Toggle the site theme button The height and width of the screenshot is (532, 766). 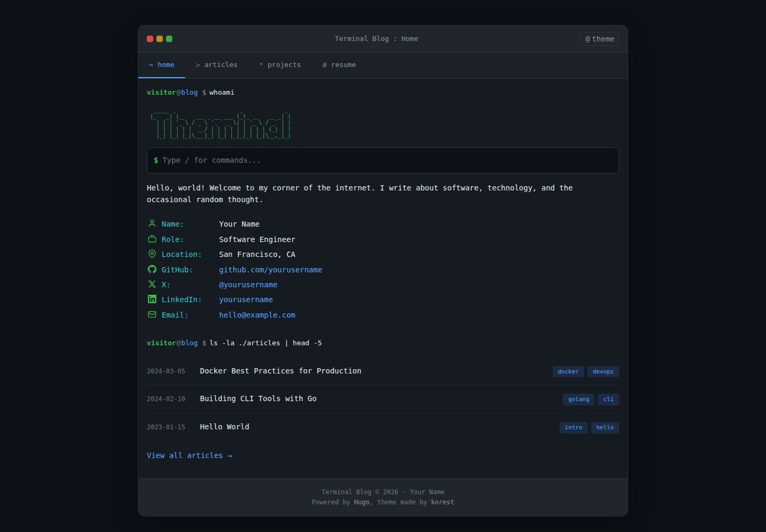(x=600, y=39)
